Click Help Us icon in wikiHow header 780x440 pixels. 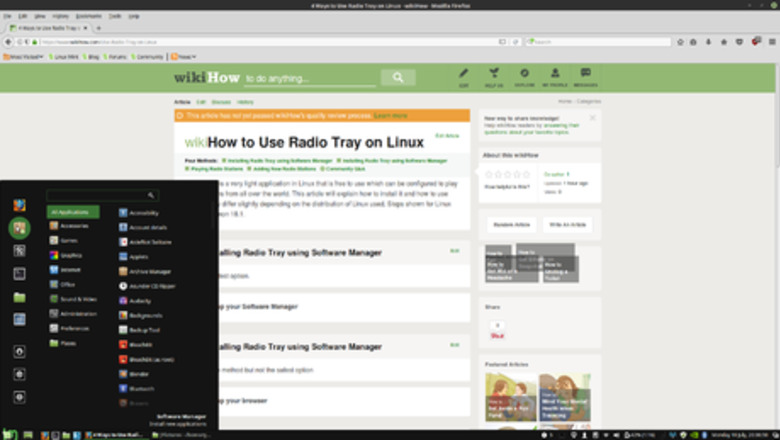click(494, 78)
